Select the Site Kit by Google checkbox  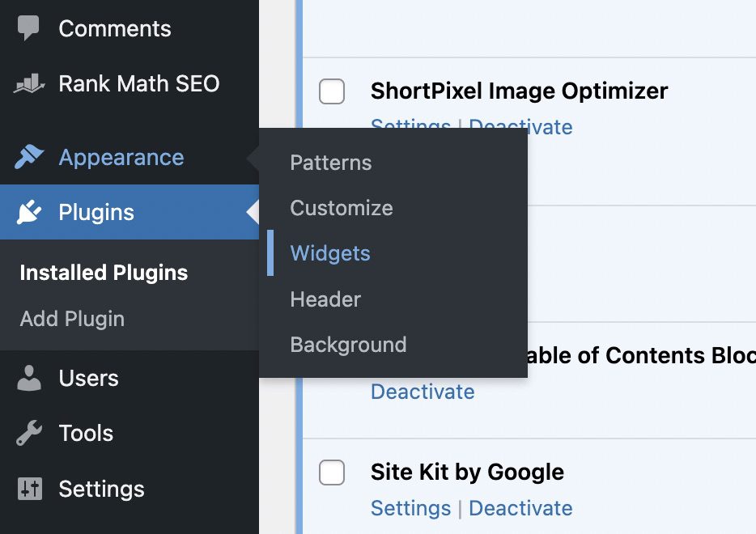(332, 473)
